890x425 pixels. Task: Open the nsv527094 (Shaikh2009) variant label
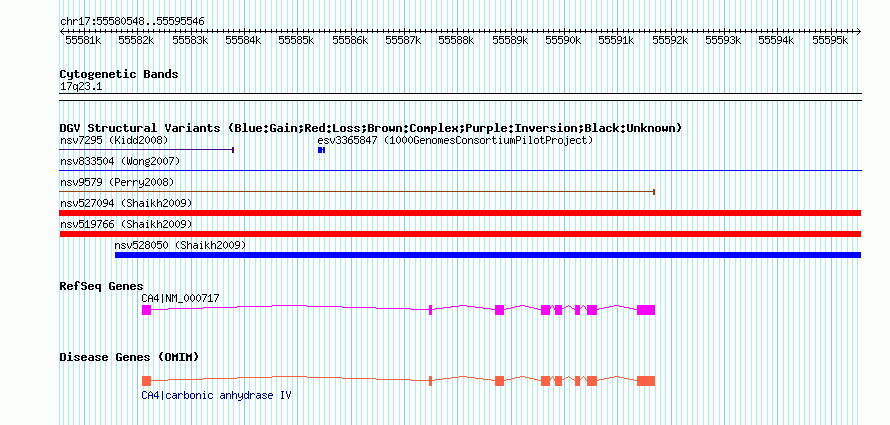(126, 203)
